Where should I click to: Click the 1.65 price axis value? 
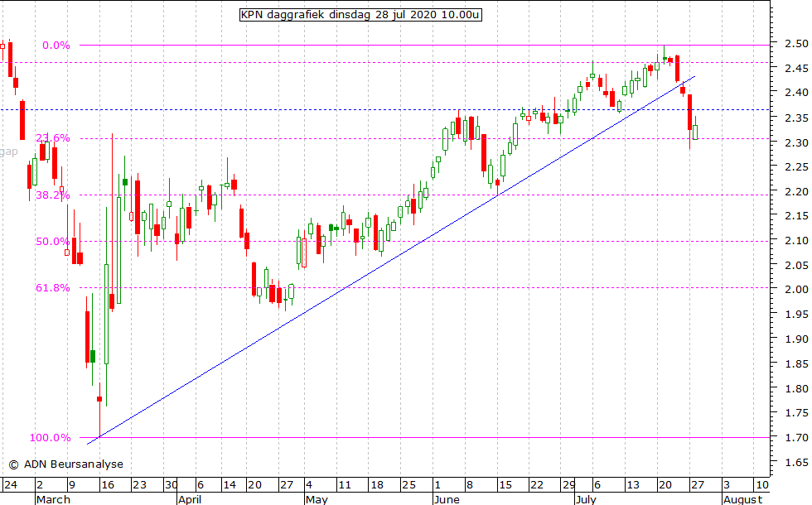[x=796, y=463]
